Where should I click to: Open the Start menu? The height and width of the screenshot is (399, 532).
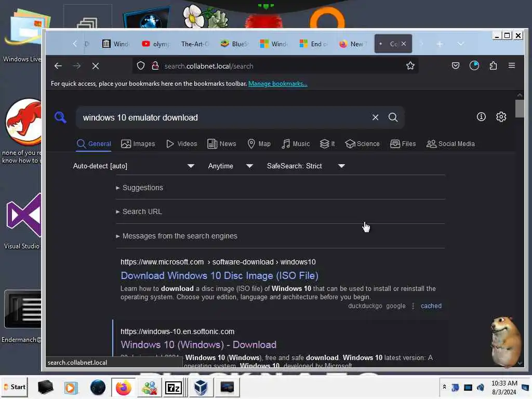pyautogui.click(x=14, y=387)
